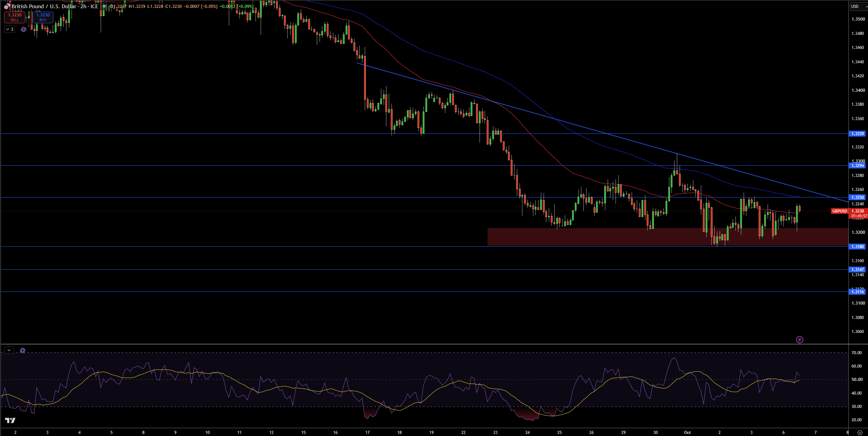The width and height of the screenshot is (868, 436).
Task: Click the red GBPUSD last price label
Action: point(840,211)
